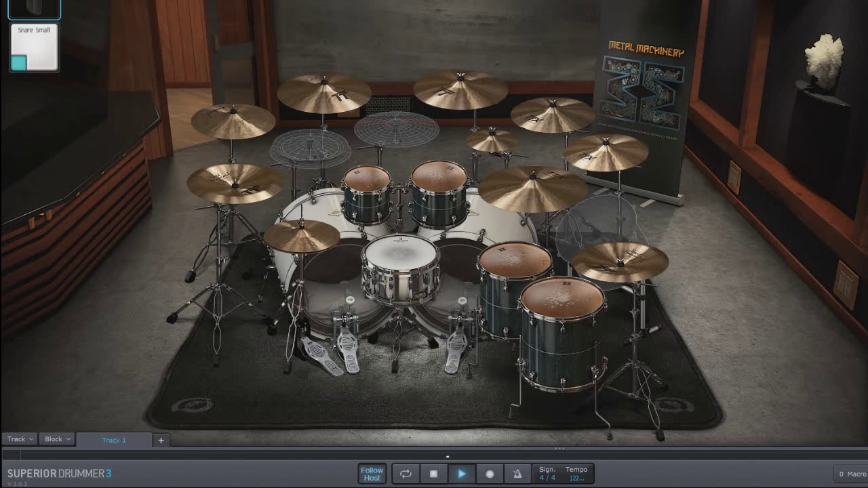868x488 pixels.
Task: Select the top-center crash cymbal
Action: (x=460, y=90)
